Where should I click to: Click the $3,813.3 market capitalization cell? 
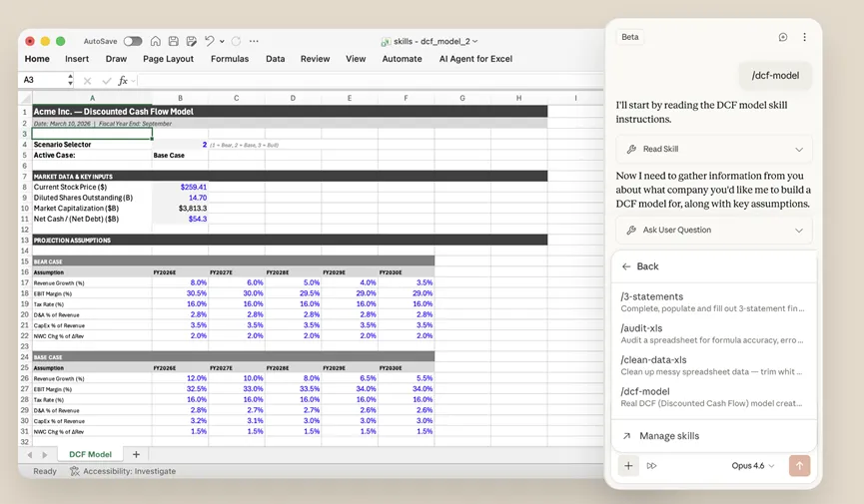click(x=180, y=209)
